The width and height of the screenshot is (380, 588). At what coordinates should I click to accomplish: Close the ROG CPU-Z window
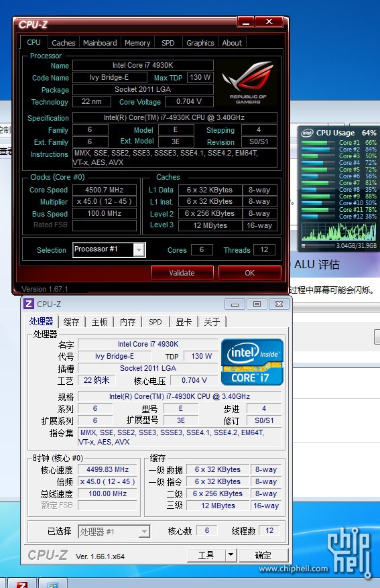269,22
